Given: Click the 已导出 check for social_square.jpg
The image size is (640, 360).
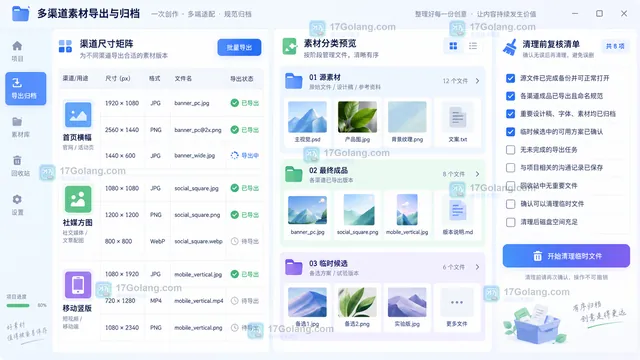Looking at the screenshot, I should pos(234,188).
